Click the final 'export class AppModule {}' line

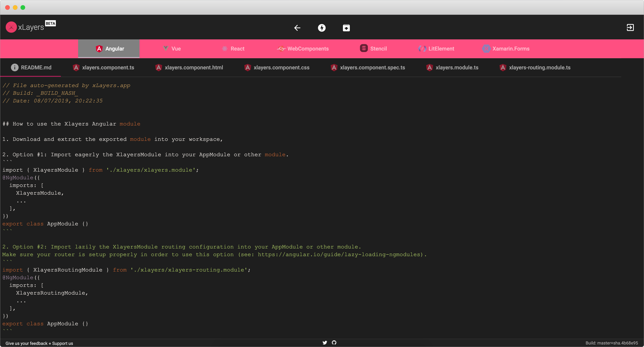tap(45, 324)
